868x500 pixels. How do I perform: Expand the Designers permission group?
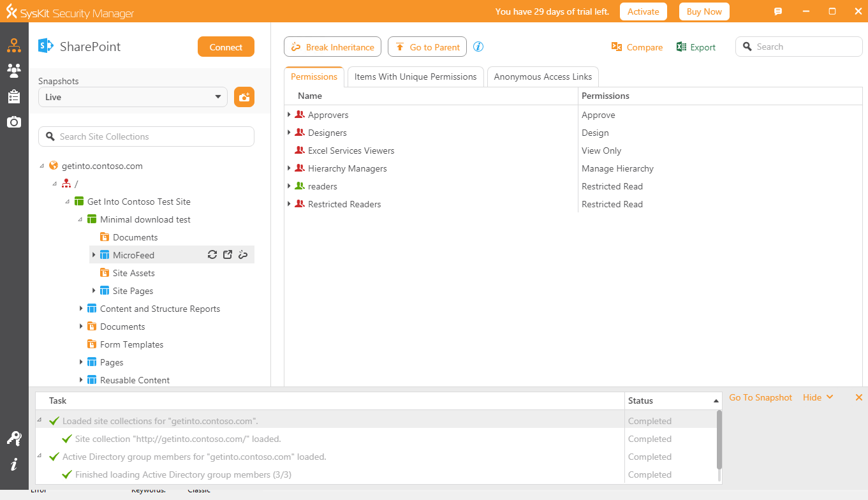point(289,133)
